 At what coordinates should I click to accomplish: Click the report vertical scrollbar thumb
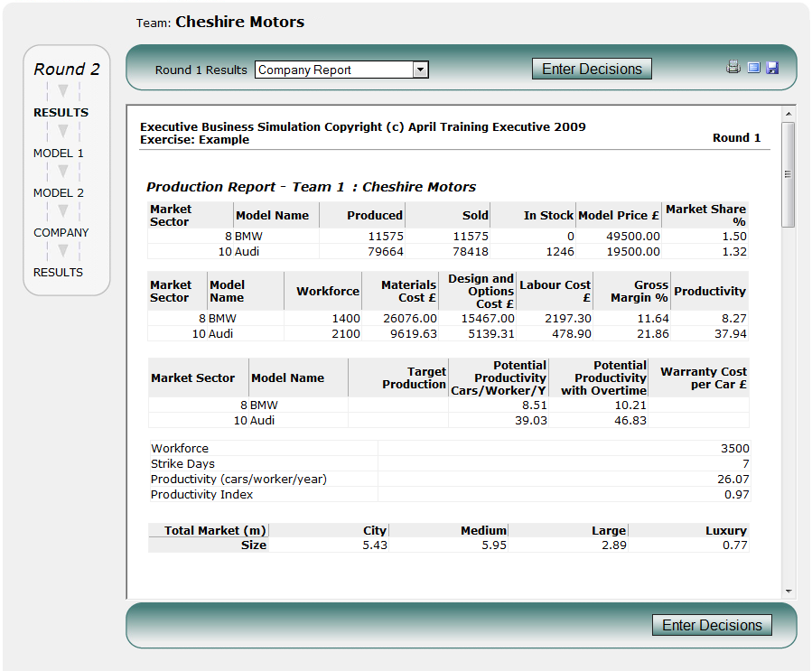coord(789,174)
